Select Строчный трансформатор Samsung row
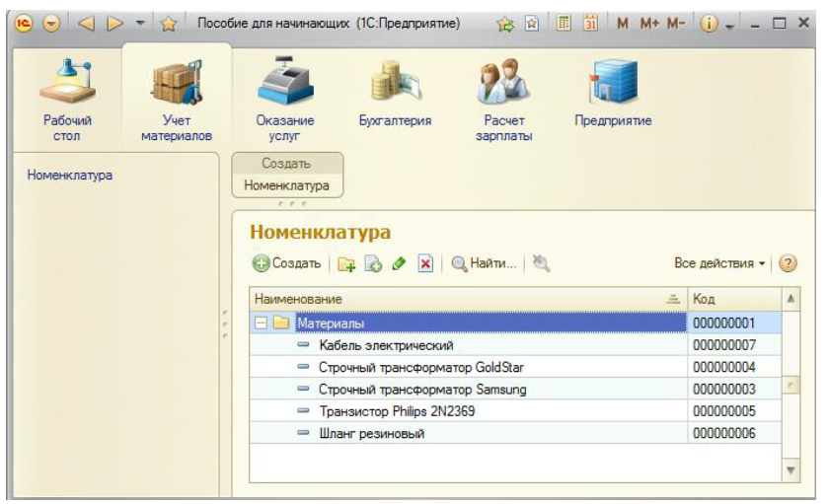Viewport: 828px width, 504px height. [x=515, y=390]
